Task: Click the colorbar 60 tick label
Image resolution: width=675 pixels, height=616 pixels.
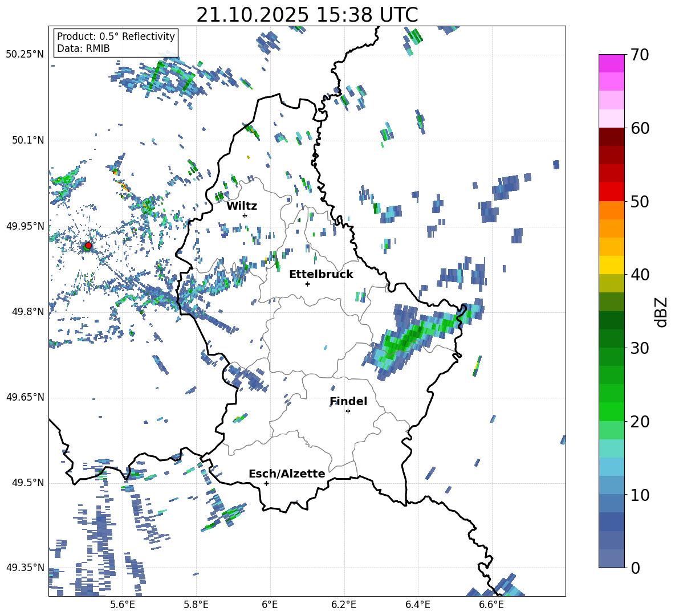Action: pyautogui.click(x=640, y=128)
